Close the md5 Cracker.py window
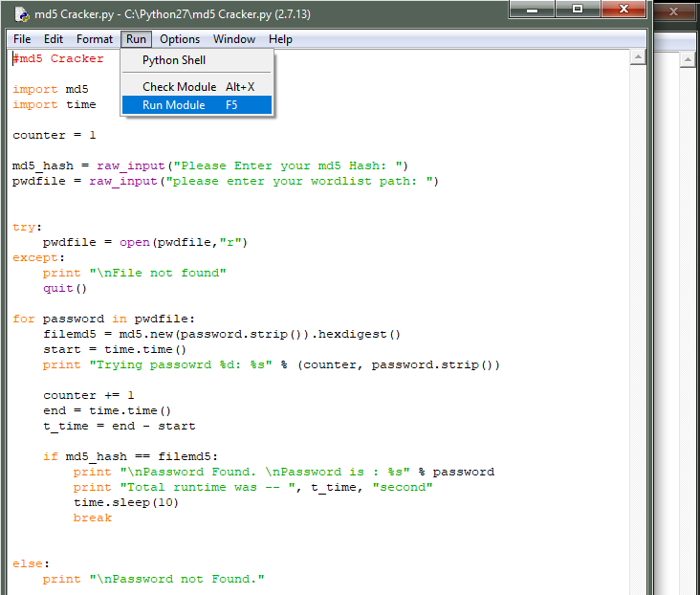The width and height of the screenshot is (700, 595). 623,10
